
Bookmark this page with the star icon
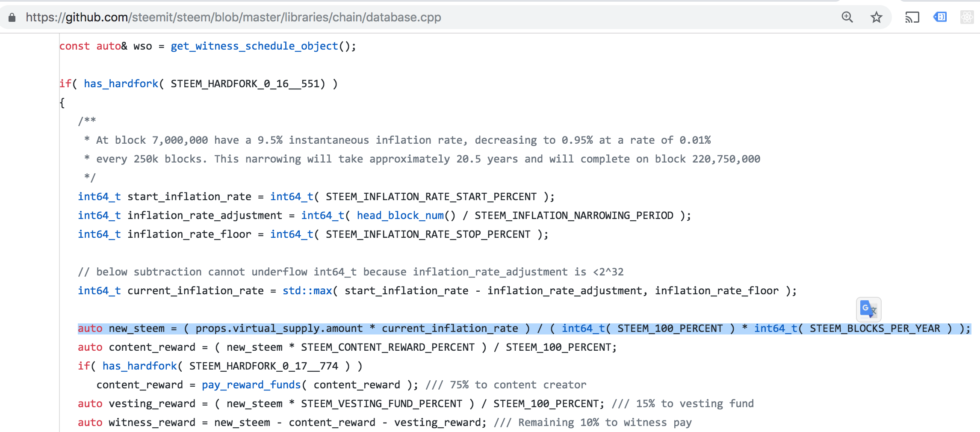tap(877, 17)
